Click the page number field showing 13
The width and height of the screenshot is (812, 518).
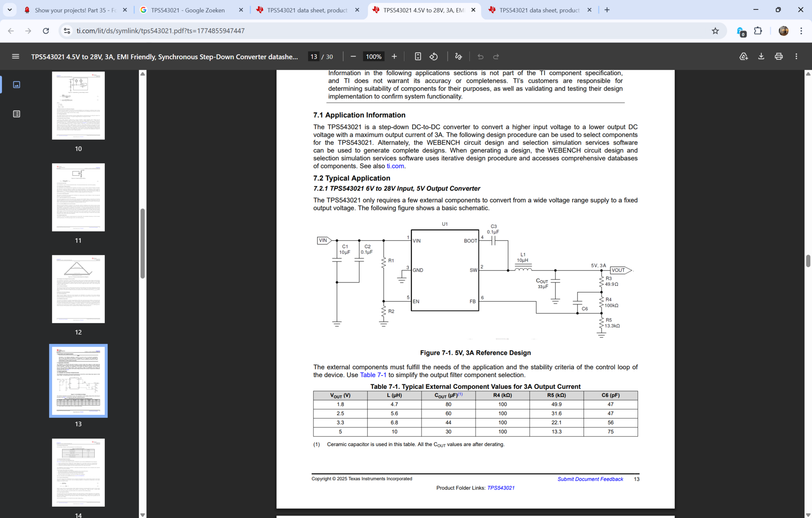313,56
